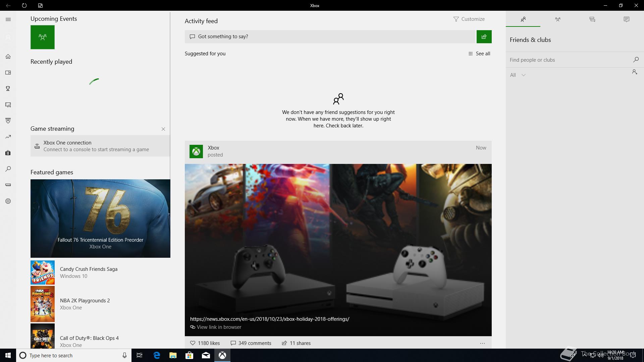This screenshot has width=644, height=362.
Task: Open Mail app from taskbar
Action: click(206, 355)
